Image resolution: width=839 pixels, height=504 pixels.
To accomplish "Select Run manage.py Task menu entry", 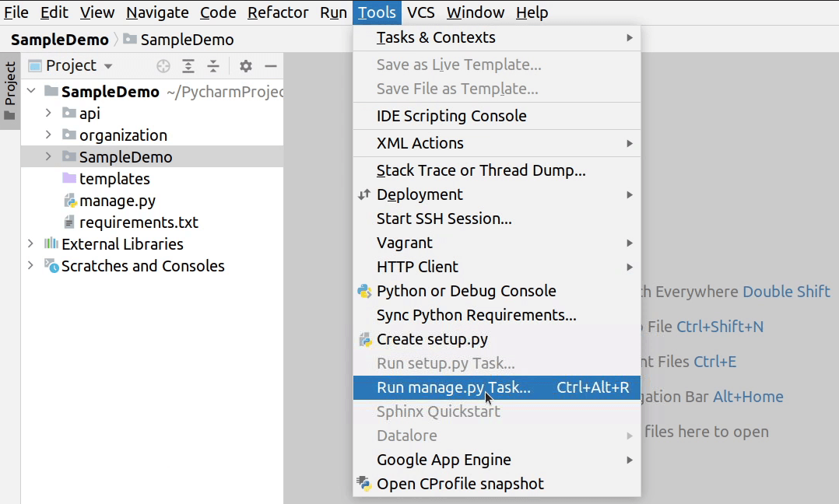I will click(x=454, y=387).
